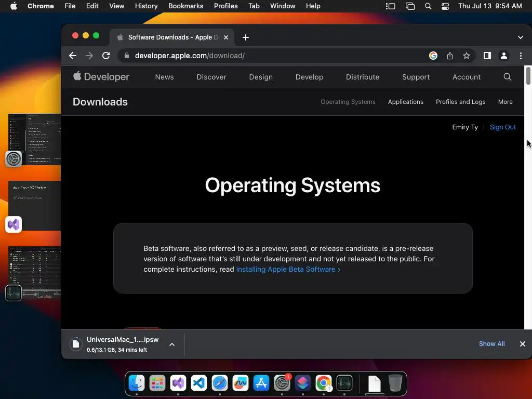Screen dimensions: 532x399
Task: Open Safari from the Dock
Action: pos(220,383)
